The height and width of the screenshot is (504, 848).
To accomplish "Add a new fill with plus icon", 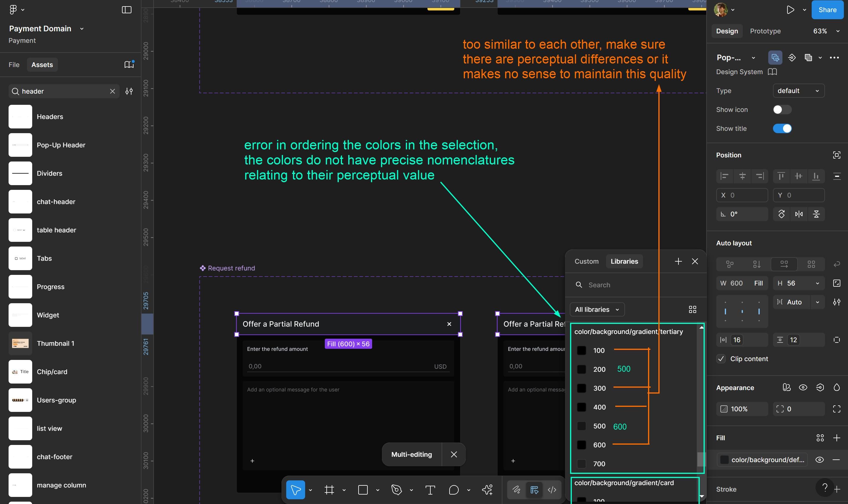I will (836, 438).
